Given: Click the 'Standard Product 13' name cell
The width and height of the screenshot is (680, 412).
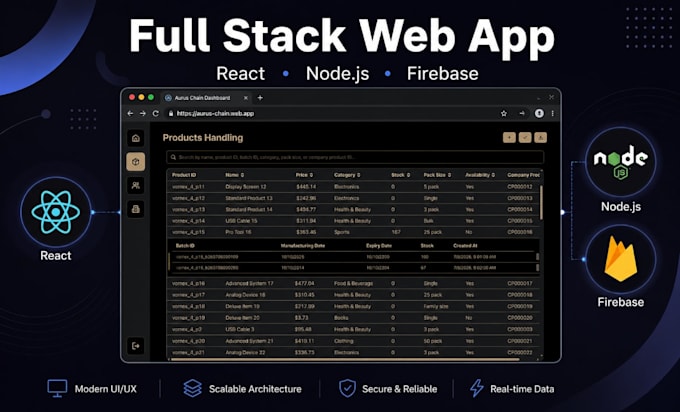Looking at the screenshot, I should click(x=249, y=198).
